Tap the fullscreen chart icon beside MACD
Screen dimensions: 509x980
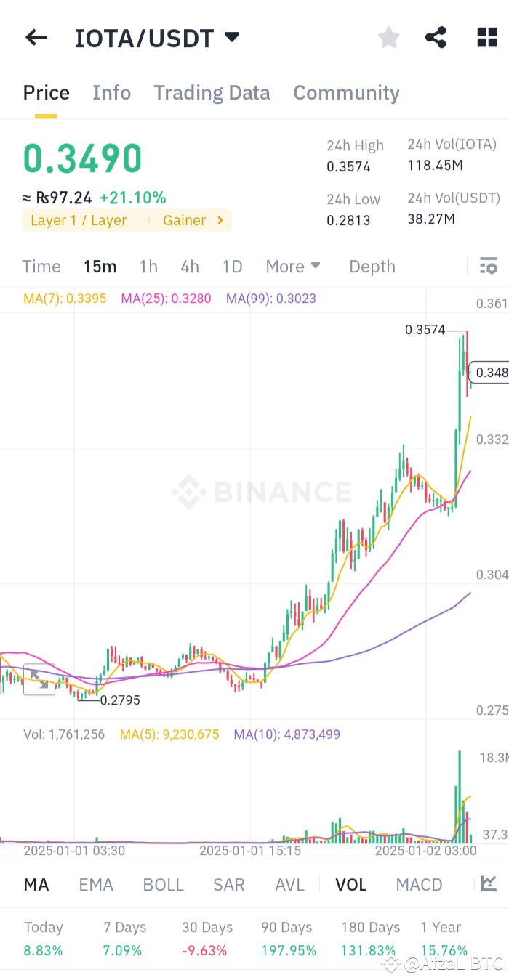click(x=490, y=884)
